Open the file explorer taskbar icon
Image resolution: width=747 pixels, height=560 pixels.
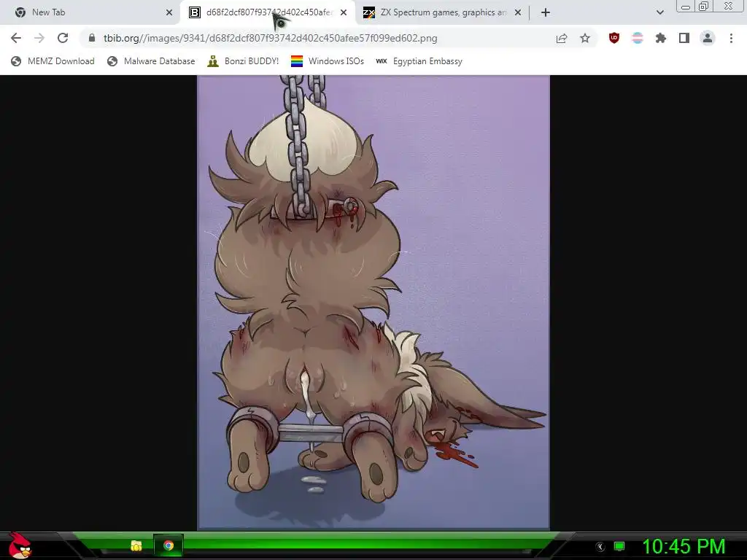(136, 545)
